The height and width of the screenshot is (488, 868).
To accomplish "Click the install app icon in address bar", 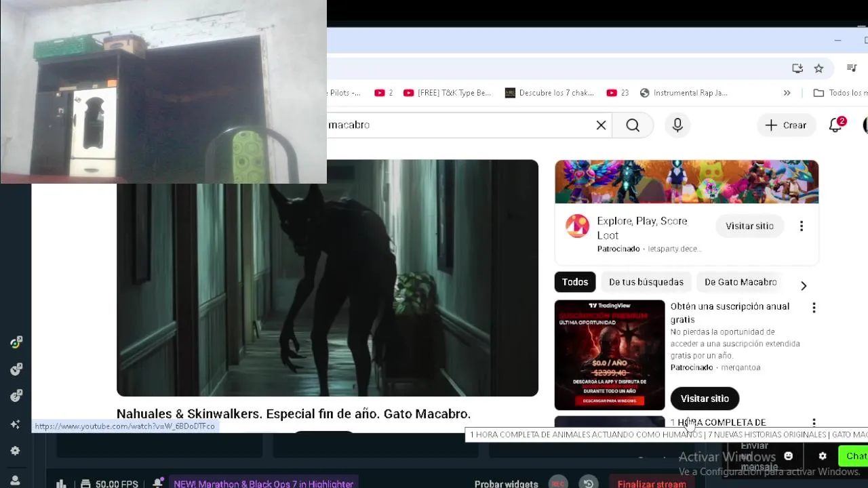I will click(797, 68).
